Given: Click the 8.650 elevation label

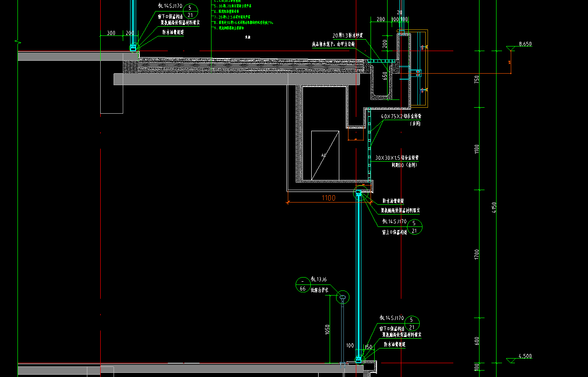Looking at the screenshot, I should point(525,44).
